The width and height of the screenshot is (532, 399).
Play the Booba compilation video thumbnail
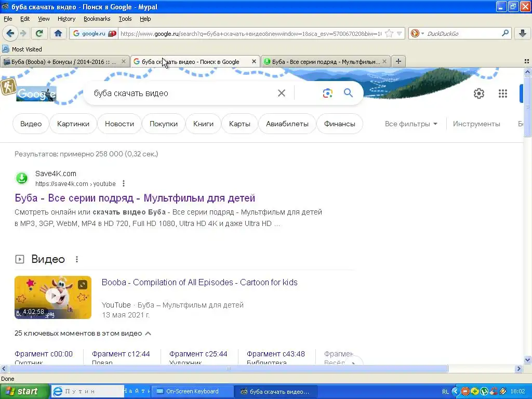click(53, 297)
